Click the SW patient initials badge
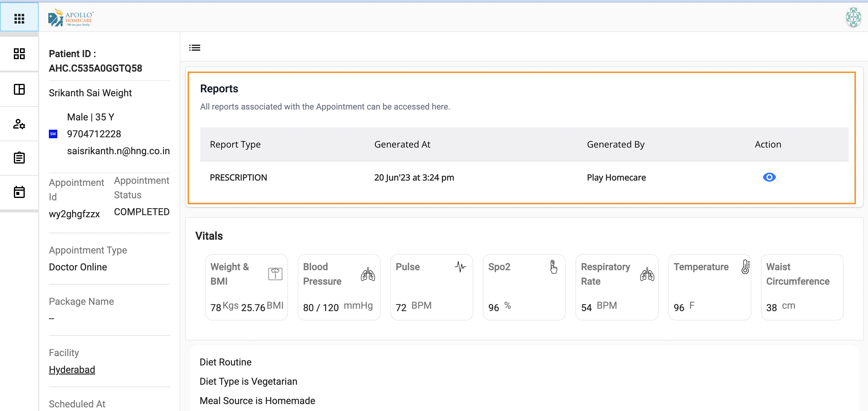The height and width of the screenshot is (411, 868). pos(53,134)
